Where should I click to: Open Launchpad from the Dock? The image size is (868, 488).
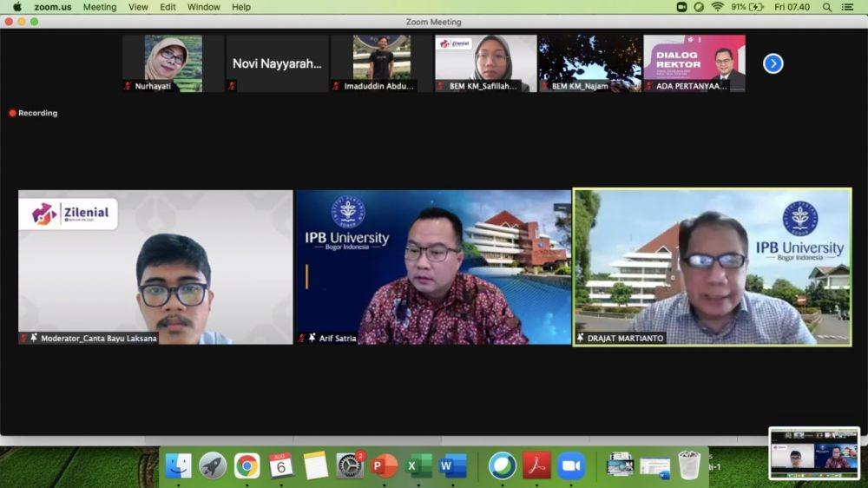tap(213, 465)
